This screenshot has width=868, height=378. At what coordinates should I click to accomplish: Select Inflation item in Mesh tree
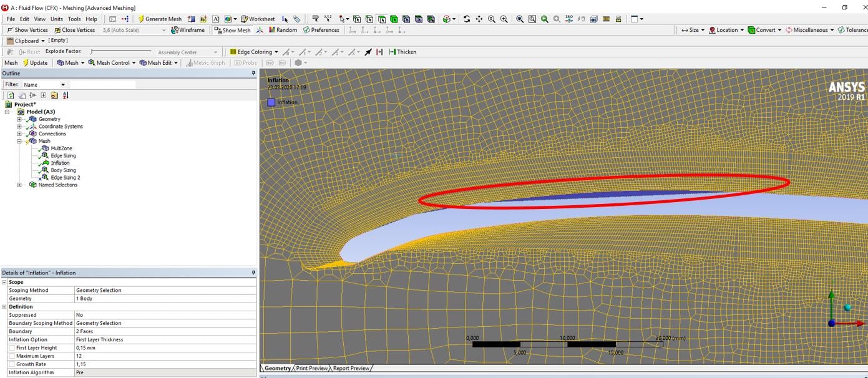click(60, 163)
